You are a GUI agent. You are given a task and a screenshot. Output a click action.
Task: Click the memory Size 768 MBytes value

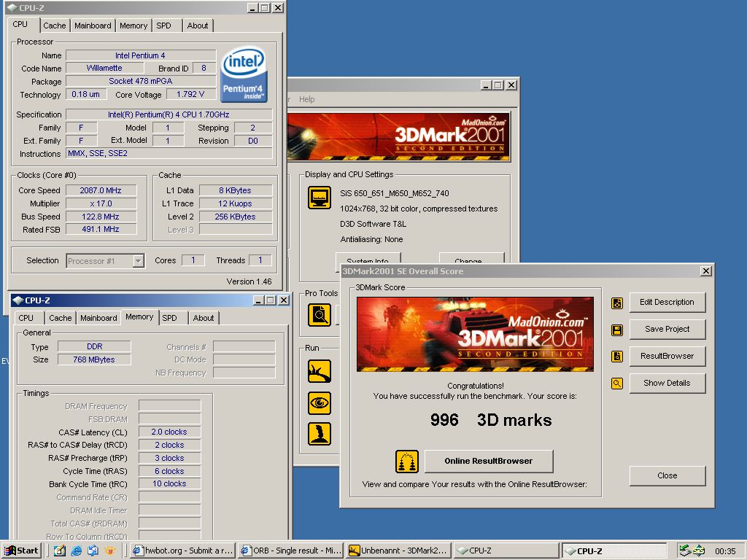pos(94,359)
